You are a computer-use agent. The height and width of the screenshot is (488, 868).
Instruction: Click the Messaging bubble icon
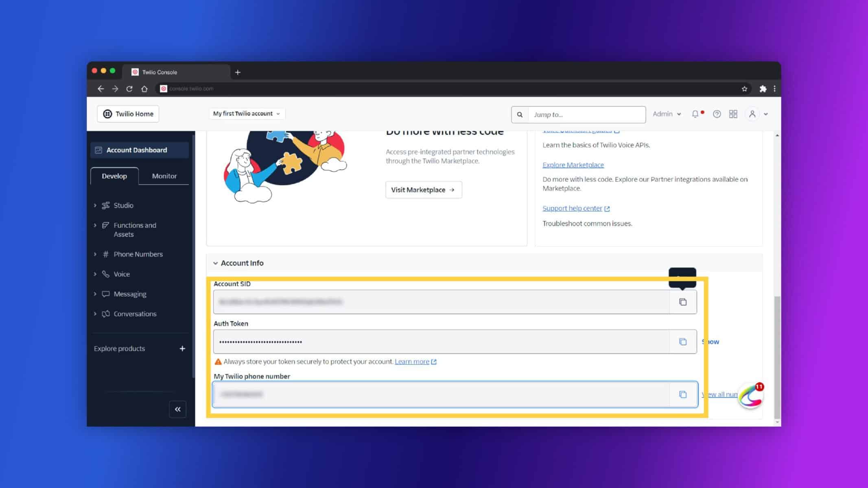106,294
